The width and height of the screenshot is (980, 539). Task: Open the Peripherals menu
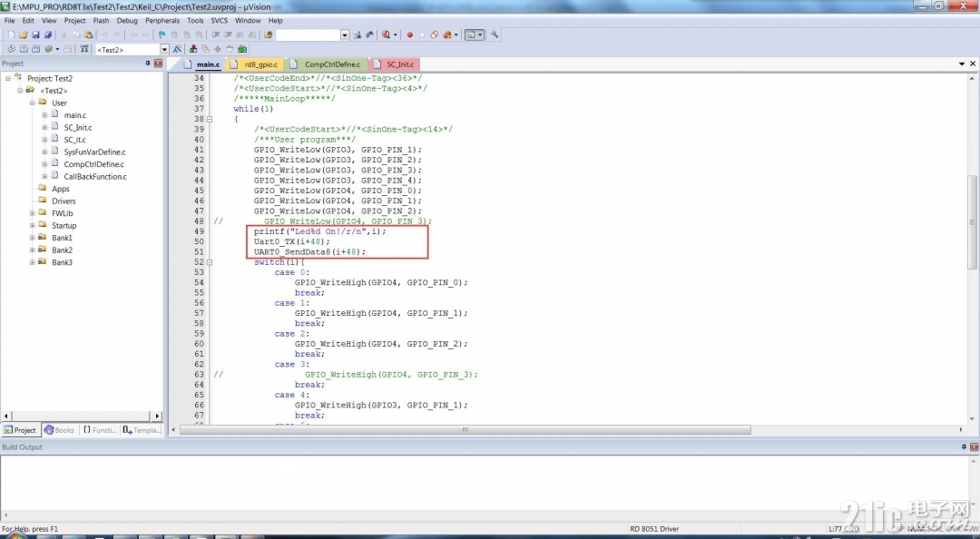[x=162, y=21]
